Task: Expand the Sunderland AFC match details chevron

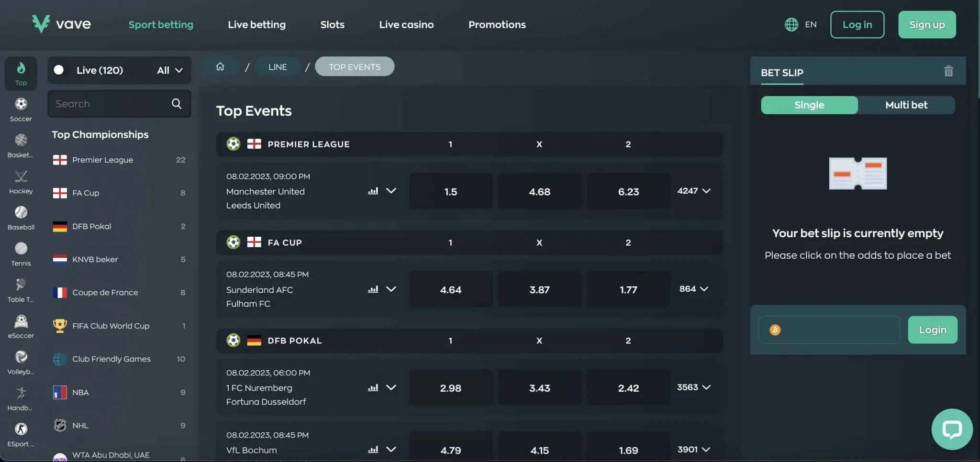Action: click(391, 289)
